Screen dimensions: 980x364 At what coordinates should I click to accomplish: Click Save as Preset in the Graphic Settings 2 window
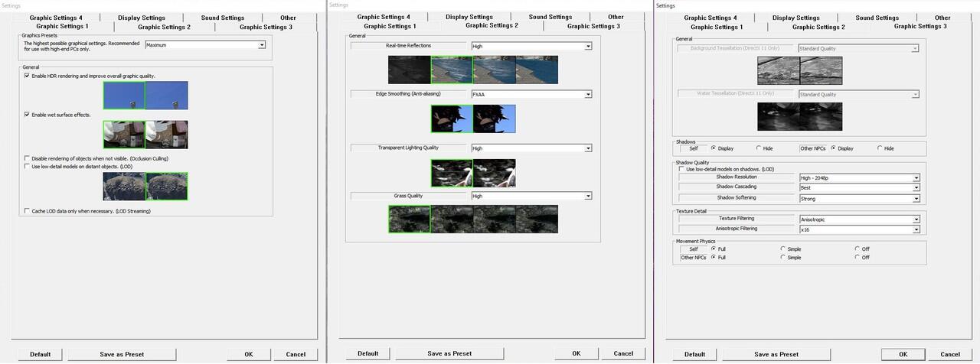[449, 354]
